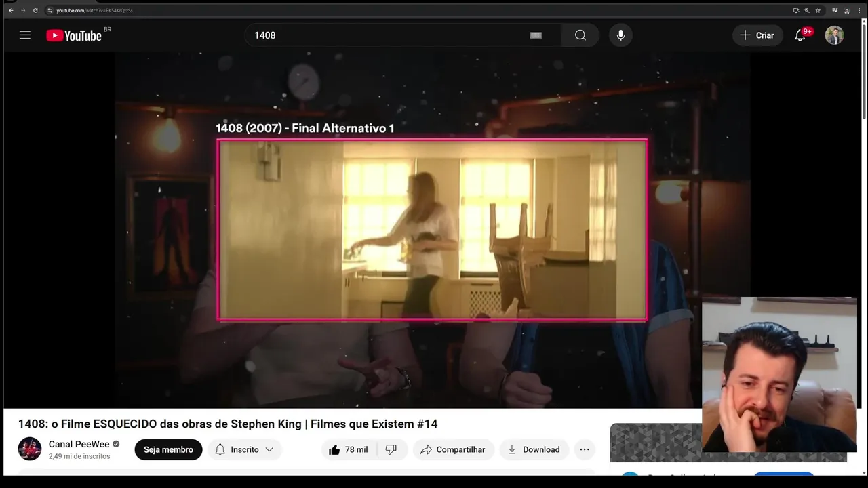Click the Compartilhar share button
The width and height of the screenshot is (868, 488).
pyautogui.click(x=452, y=449)
